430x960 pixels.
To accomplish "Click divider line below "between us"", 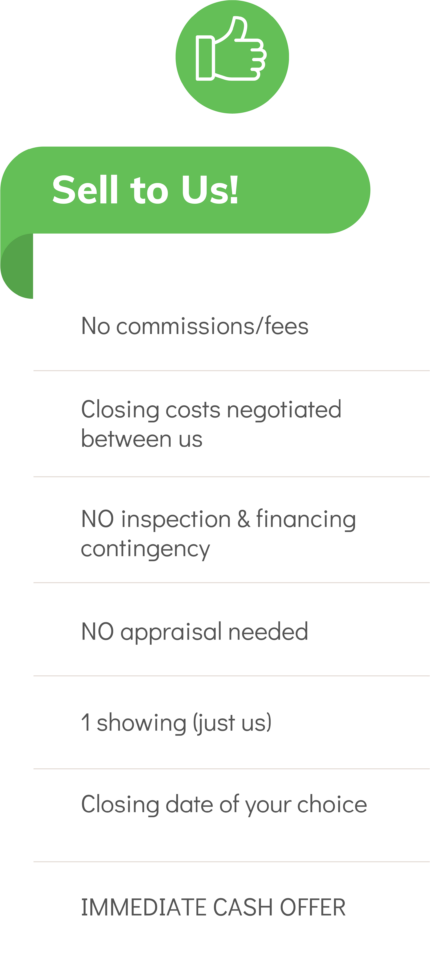I will 232,476.
